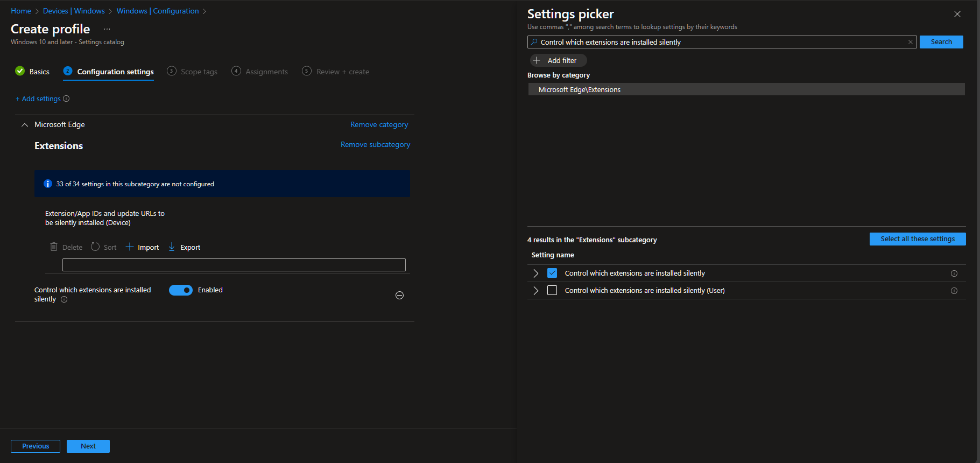The height and width of the screenshot is (463, 980).
Task: Remove the 'Control which extensions' setting with minus icon
Action: (399, 295)
